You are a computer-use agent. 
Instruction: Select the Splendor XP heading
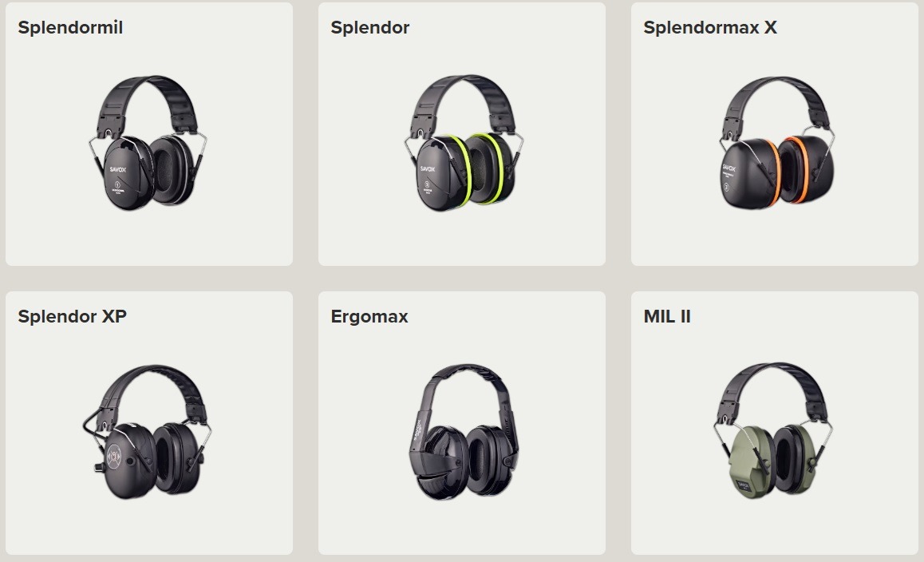(72, 317)
